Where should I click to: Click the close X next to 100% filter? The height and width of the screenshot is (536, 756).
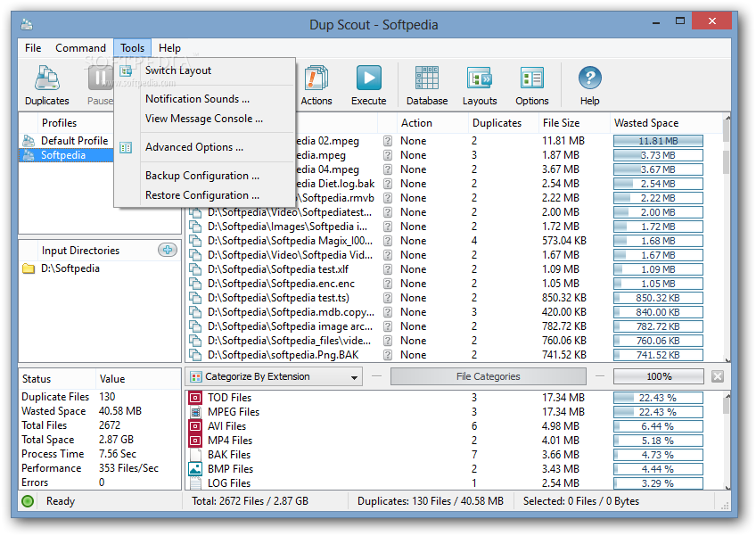(718, 376)
